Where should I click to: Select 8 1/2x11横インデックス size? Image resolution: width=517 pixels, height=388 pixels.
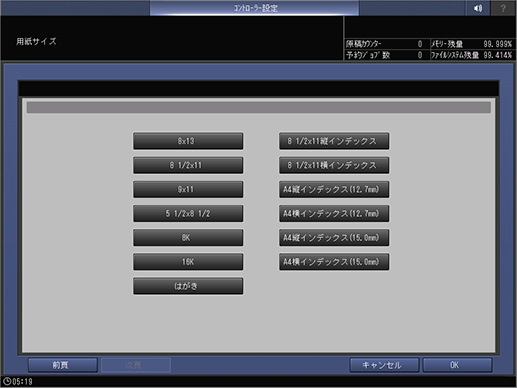pos(334,165)
